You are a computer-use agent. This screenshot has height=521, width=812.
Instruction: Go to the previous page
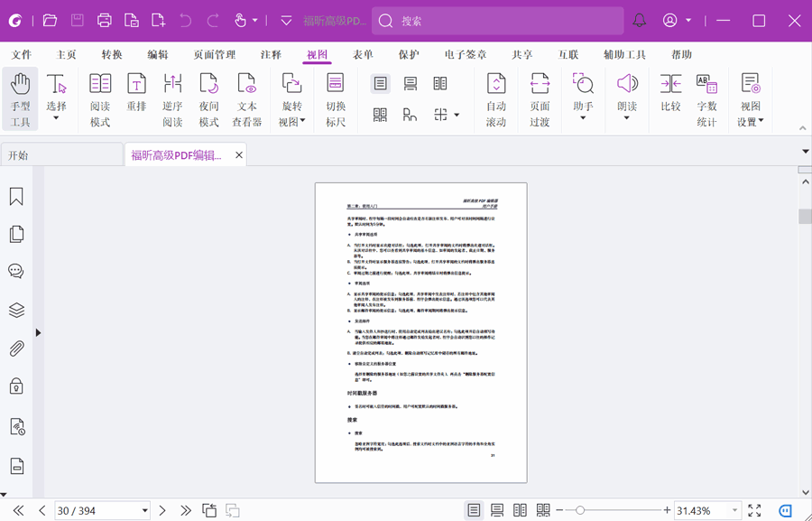pyautogui.click(x=42, y=511)
